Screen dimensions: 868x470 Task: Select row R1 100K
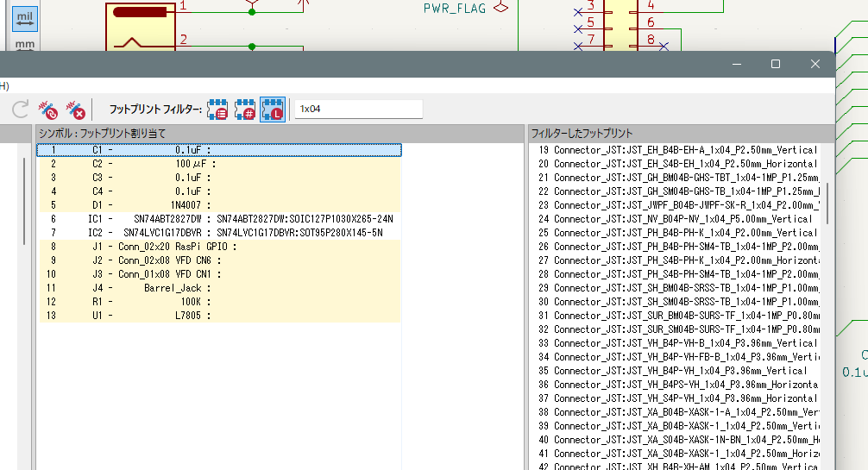[x=219, y=302]
